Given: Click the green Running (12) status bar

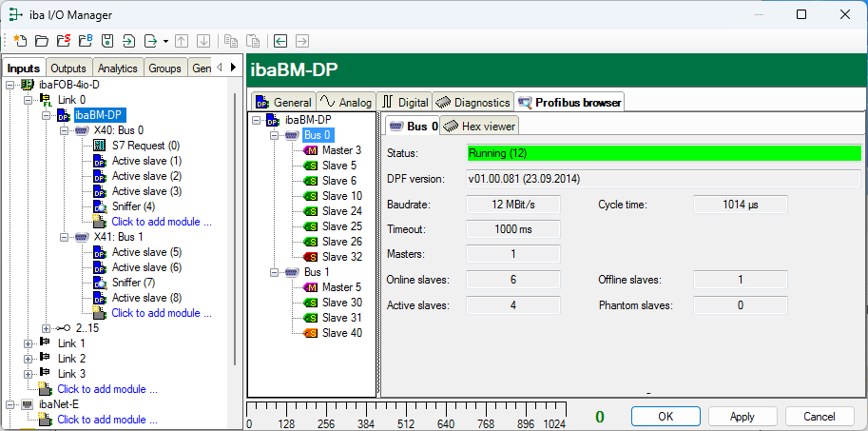Looking at the screenshot, I should [665, 153].
